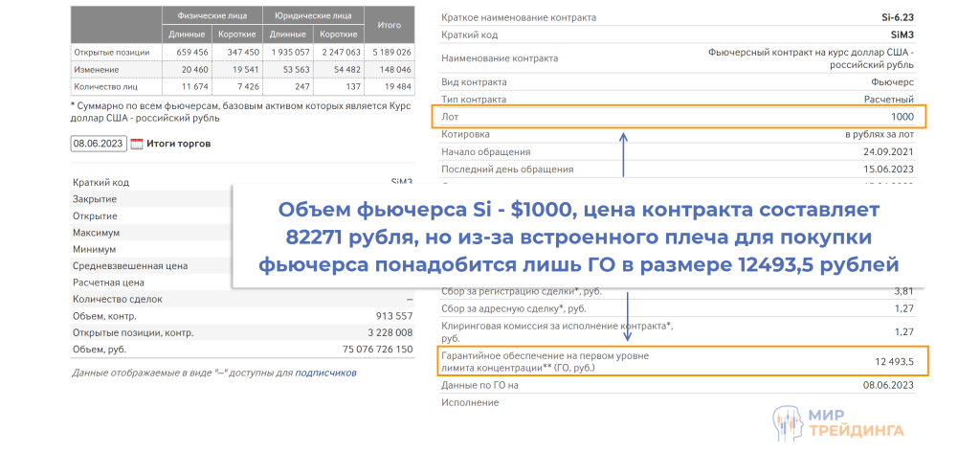Image resolution: width=980 pixels, height=453 pixels.
Task: Click the highlighted Лот row value 1000
Action: (900, 118)
